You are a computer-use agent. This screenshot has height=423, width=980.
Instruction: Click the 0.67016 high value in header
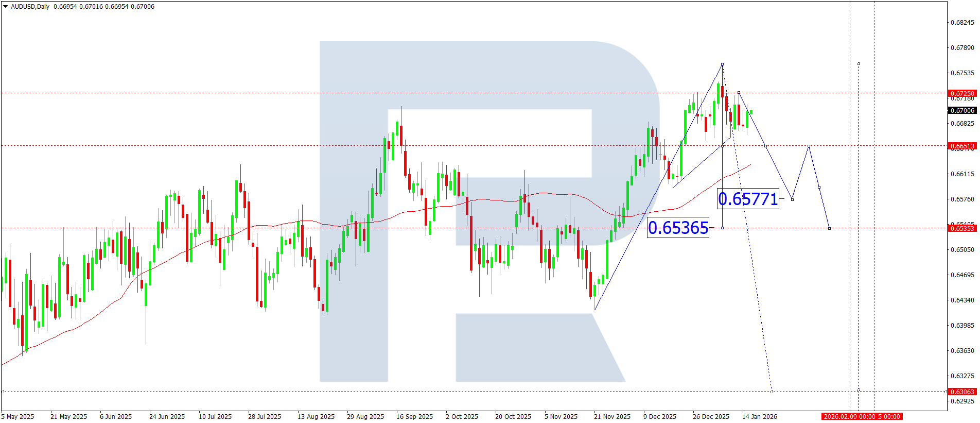pyautogui.click(x=91, y=7)
